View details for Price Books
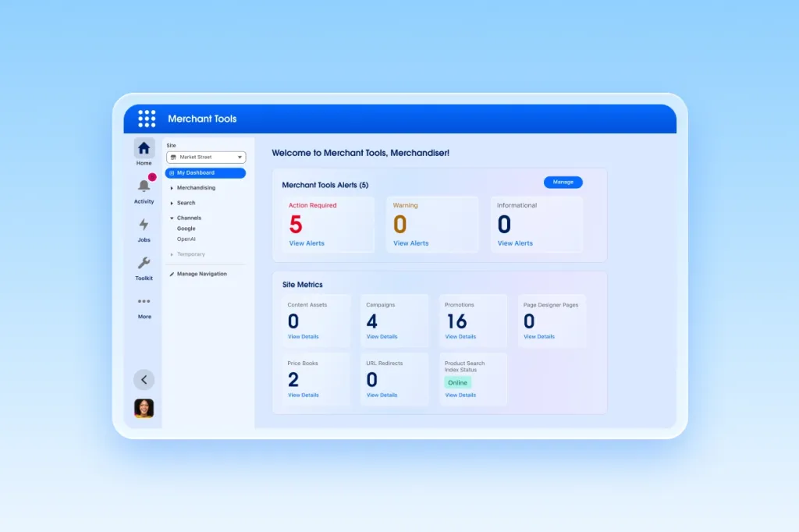799x532 pixels. (x=304, y=395)
